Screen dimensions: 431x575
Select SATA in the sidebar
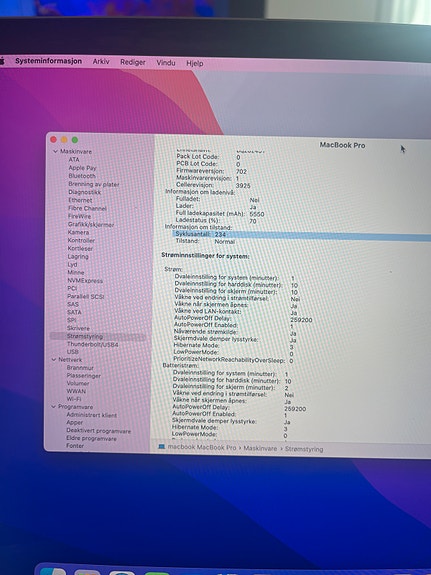[74, 312]
